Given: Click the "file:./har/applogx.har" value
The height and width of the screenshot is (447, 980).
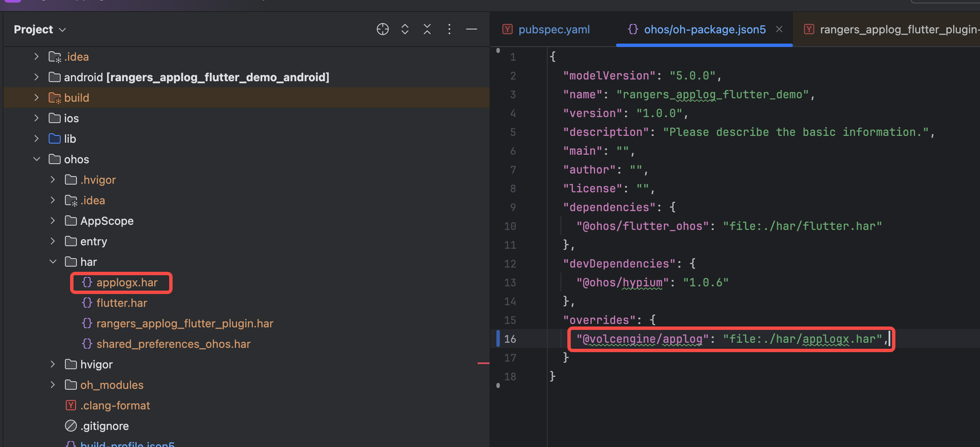Looking at the screenshot, I should point(802,339).
